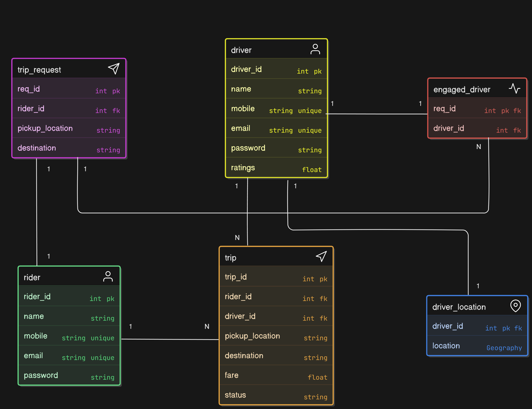Click rider_id field in trip_request
The image size is (532, 409).
[x=69, y=108]
